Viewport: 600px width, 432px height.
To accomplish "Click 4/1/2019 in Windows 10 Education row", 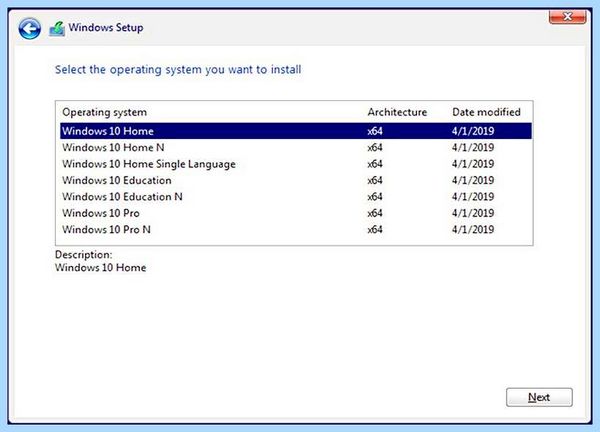I will [x=473, y=180].
